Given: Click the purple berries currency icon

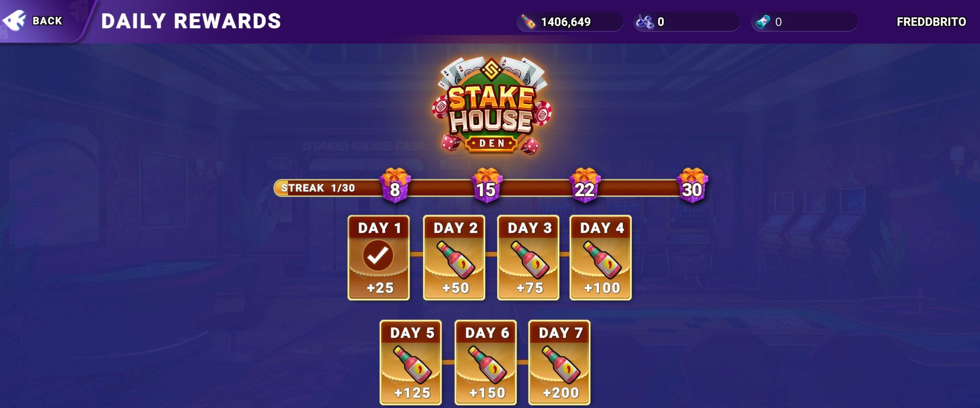Looking at the screenshot, I should click(645, 22).
